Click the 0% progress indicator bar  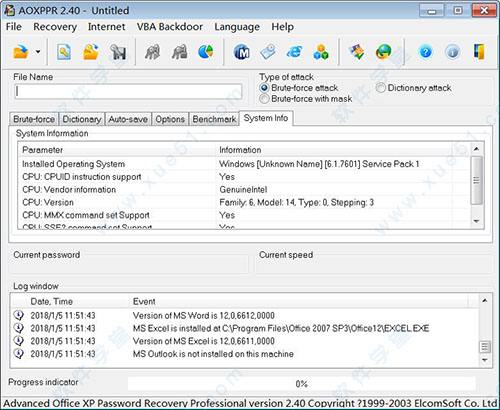302,384
